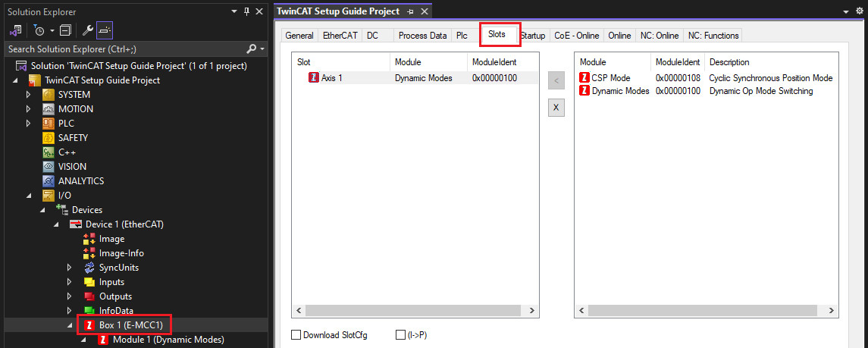
Task: Open the document tabs overflow dropdown
Action: (x=845, y=11)
